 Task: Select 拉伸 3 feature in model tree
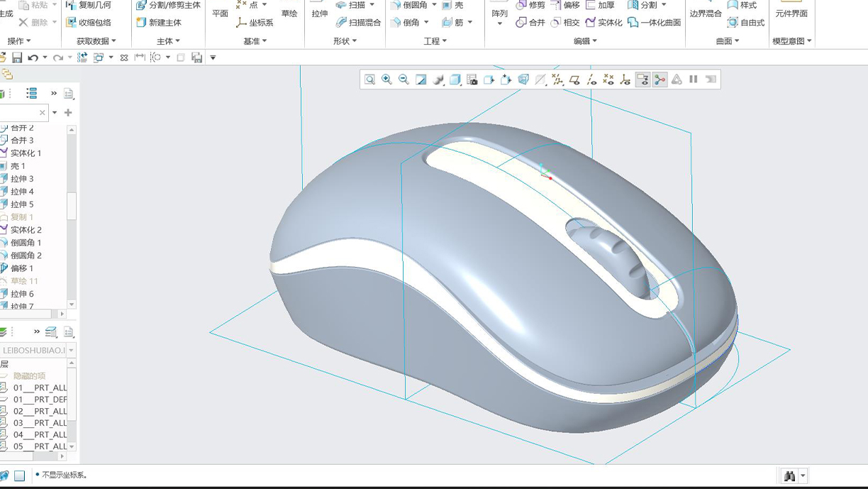(x=17, y=179)
